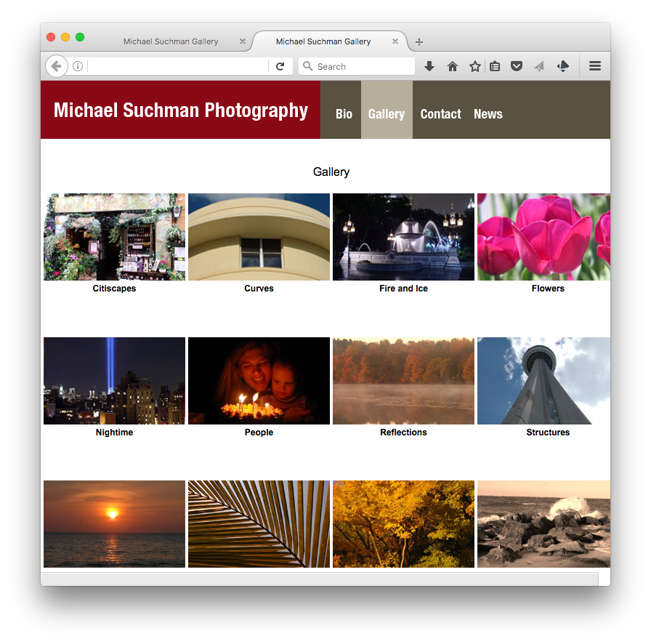The image size is (651, 644).
Task: Open the site information icon in address bar
Action: point(78,66)
